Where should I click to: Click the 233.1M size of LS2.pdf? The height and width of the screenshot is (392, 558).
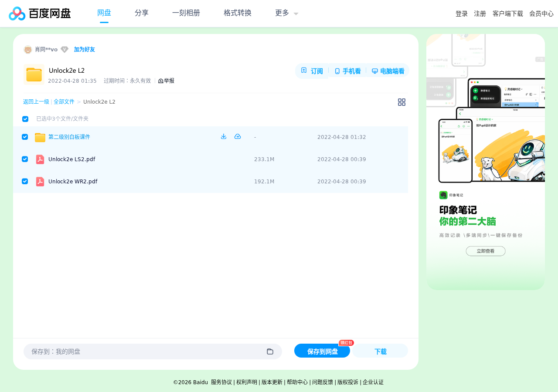pyautogui.click(x=264, y=159)
